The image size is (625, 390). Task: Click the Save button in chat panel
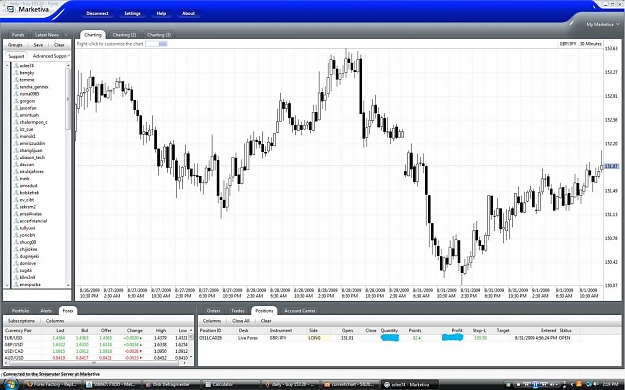coord(38,45)
